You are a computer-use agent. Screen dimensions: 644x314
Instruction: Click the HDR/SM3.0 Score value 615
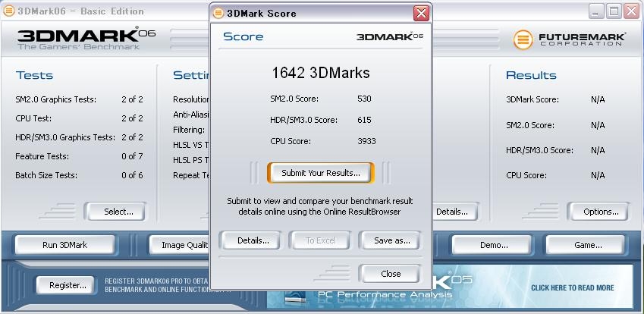point(364,120)
